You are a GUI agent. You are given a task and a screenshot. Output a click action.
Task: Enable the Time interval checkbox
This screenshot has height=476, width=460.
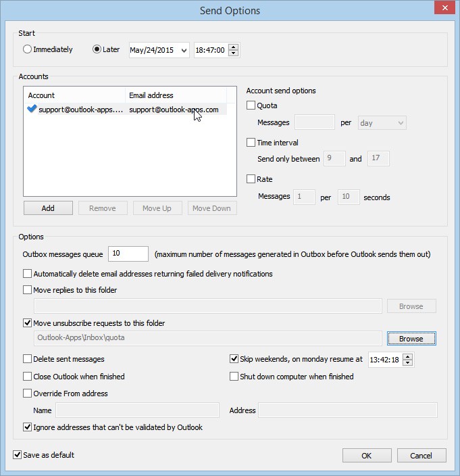point(251,143)
